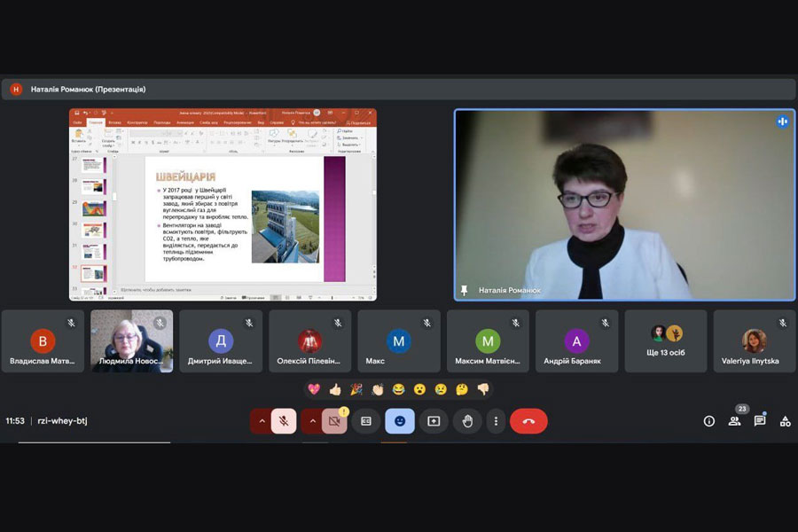Show the people list icon
This screenshot has height=532, width=798.
point(734,421)
